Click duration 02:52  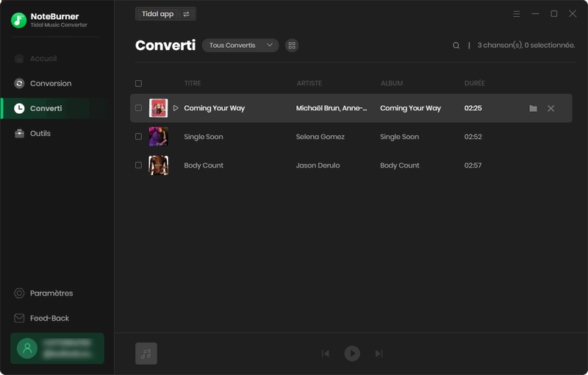click(x=473, y=137)
